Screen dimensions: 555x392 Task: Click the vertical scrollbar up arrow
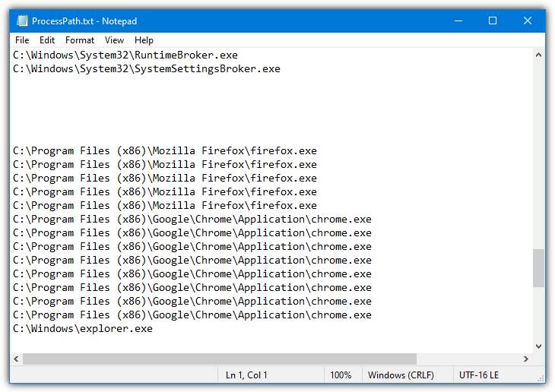pyautogui.click(x=539, y=55)
